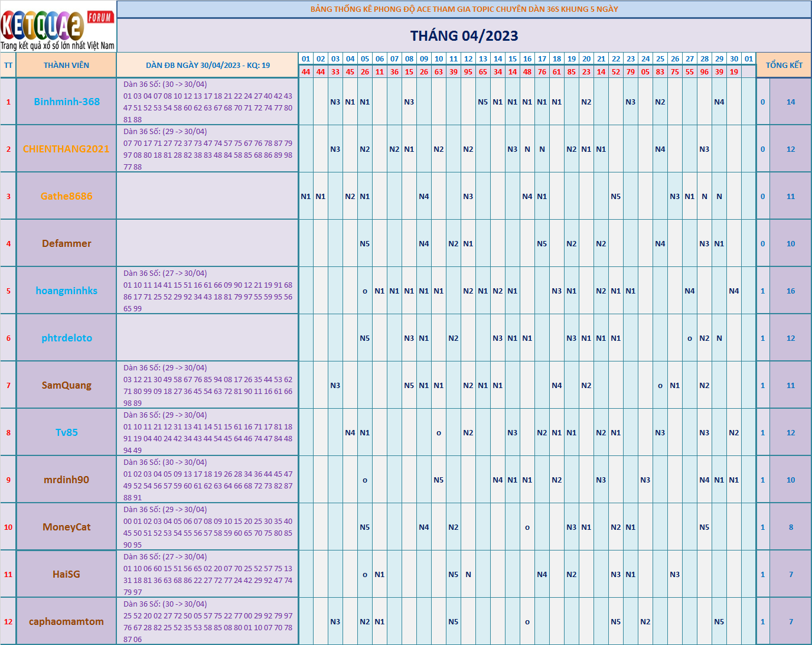Select the HaiSG member name
The image size is (812, 645).
(x=67, y=574)
